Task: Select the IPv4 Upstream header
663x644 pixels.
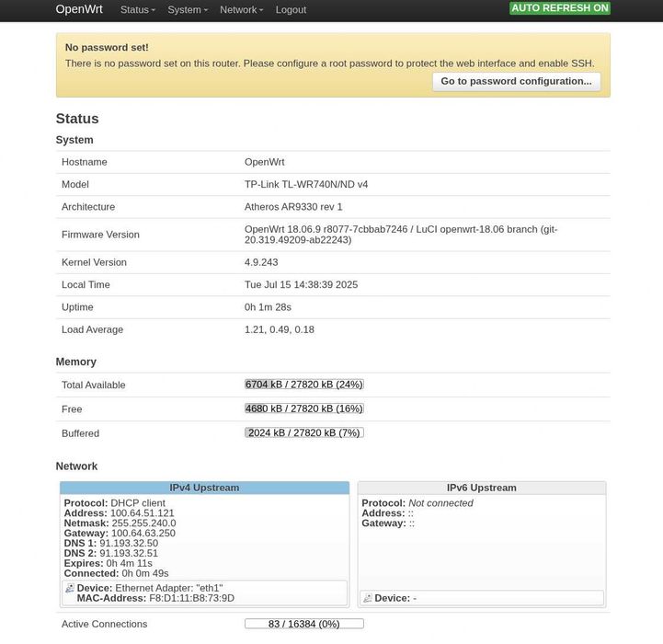Action: tap(205, 488)
